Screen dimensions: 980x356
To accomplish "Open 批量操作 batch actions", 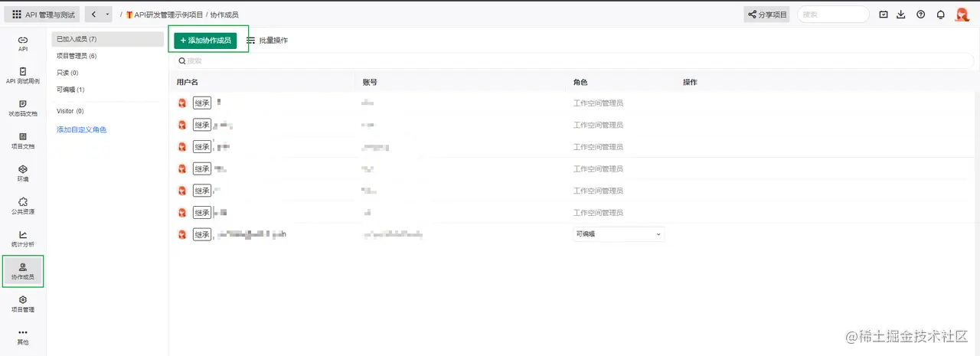I will 267,40.
